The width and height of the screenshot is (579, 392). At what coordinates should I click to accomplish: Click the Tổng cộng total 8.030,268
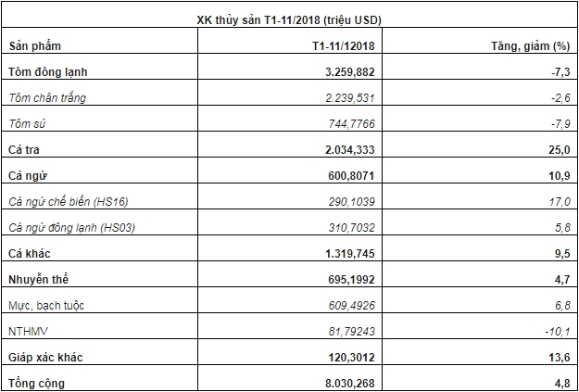(350, 382)
